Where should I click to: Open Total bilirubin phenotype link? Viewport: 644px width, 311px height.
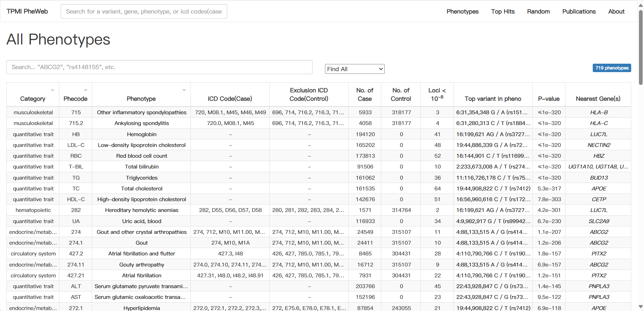[x=142, y=166]
